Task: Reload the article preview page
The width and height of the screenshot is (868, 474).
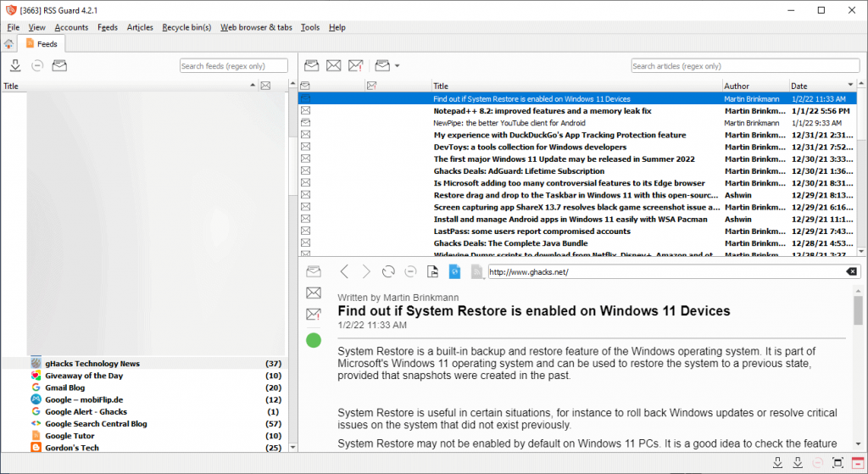Action: click(x=388, y=271)
